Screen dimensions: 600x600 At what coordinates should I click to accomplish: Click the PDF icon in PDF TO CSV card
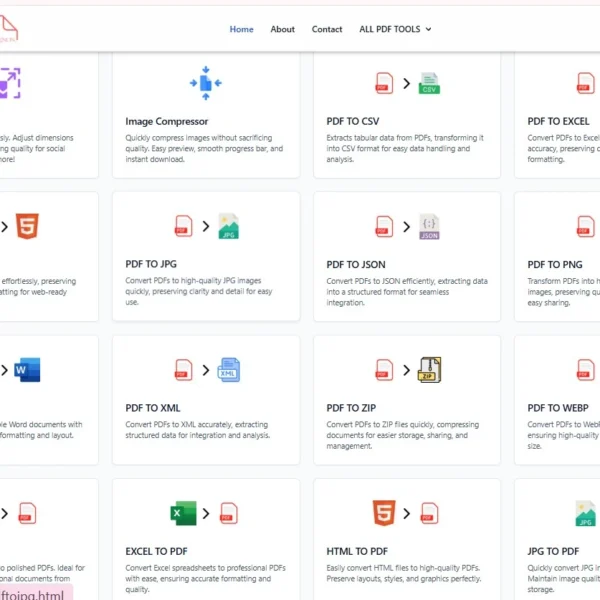[384, 83]
